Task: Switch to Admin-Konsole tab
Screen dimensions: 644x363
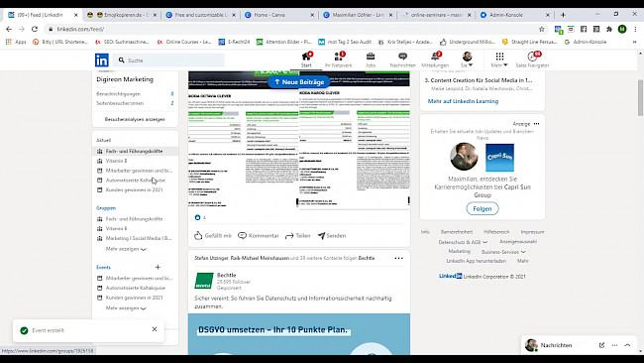Action: point(515,15)
